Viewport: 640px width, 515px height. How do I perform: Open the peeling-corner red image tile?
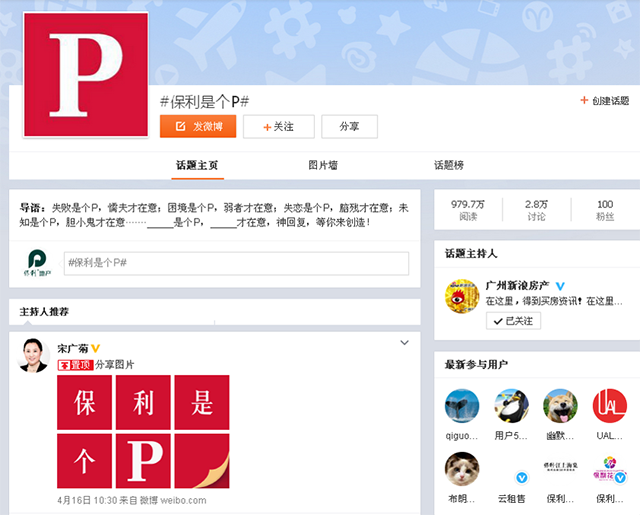[202, 461]
